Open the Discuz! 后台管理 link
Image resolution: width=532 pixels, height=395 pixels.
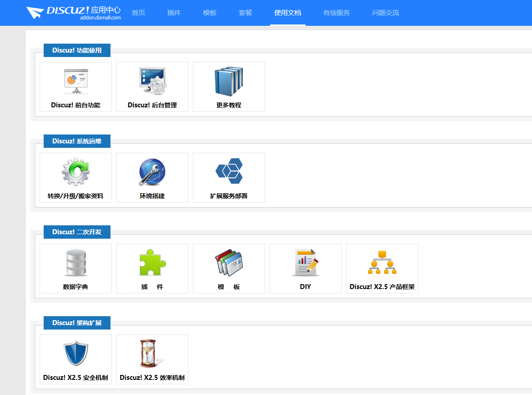[152, 105]
